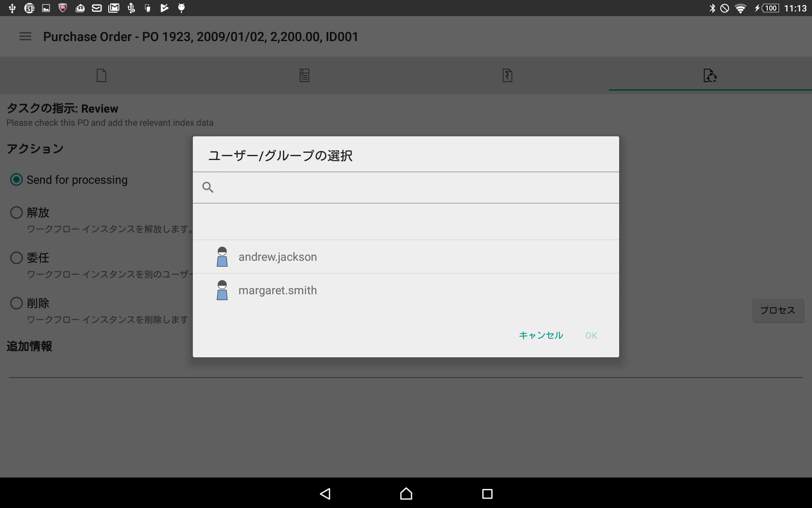This screenshot has width=812, height=508.
Task: Click the search magnifier icon in dialog
Action: coord(208,187)
